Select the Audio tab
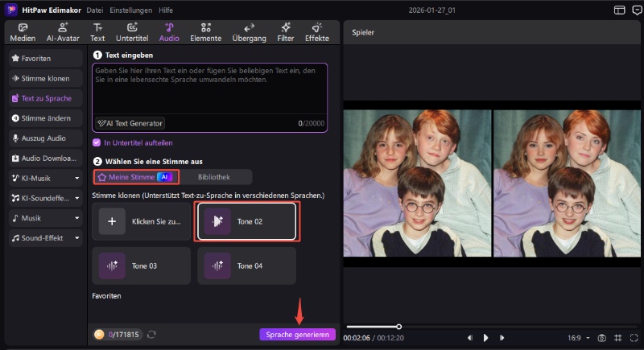Image resolution: width=644 pixels, height=350 pixels. tap(169, 32)
